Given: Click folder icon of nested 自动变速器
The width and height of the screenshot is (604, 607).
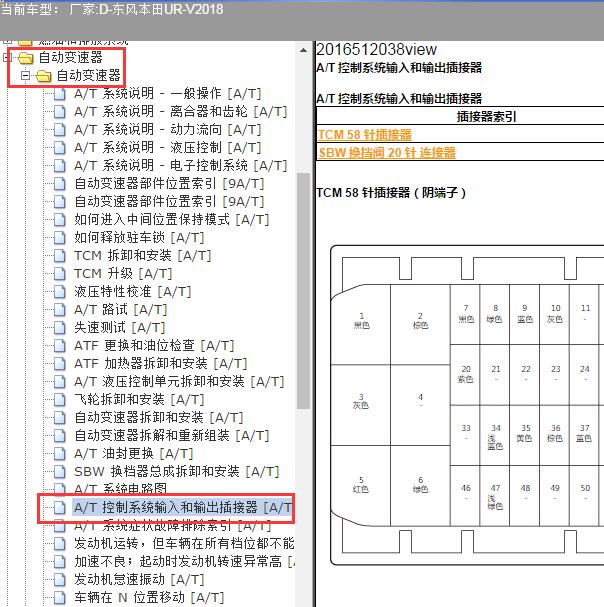Looking at the screenshot, I should point(43,76).
